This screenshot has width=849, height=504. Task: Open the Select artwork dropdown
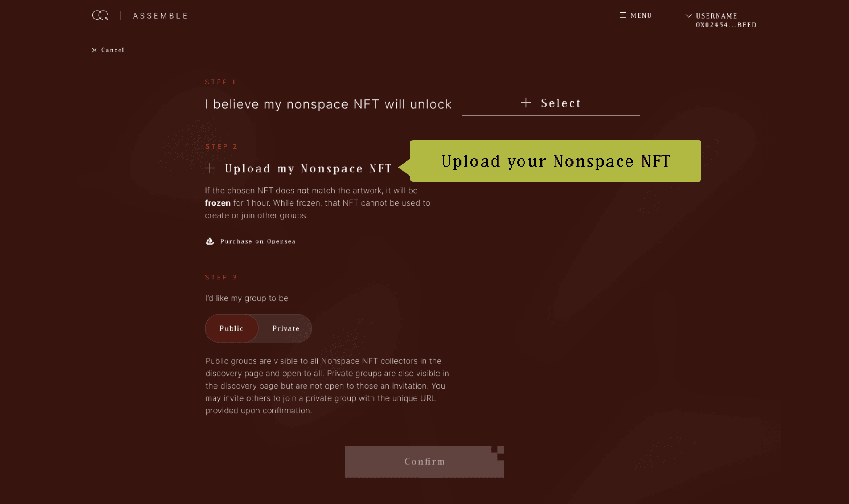(551, 103)
